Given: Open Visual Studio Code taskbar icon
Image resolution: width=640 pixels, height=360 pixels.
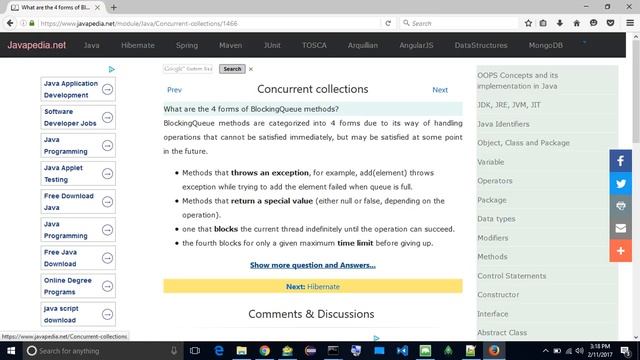Looking at the screenshot, I should 402,351.
